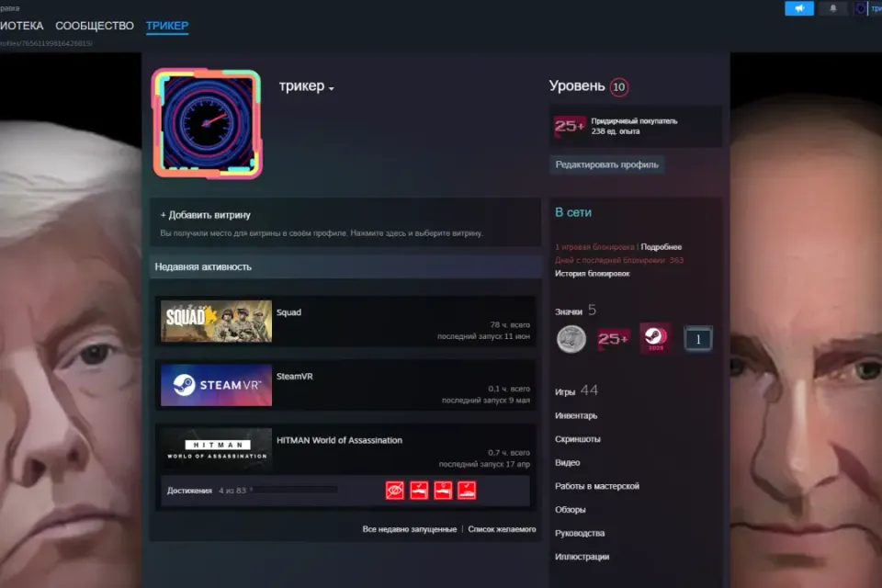Open HITMAN World of Assassination title link

[x=339, y=441]
